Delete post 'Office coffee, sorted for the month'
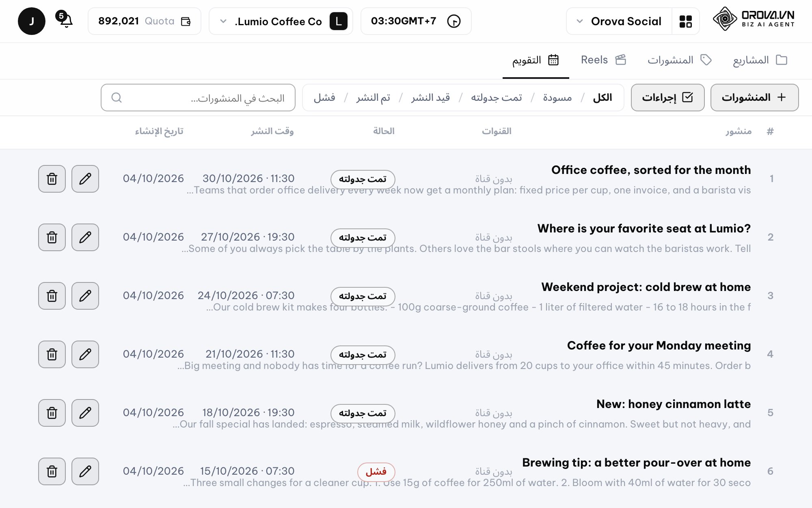Viewport: 812px width, 508px height. (x=52, y=179)
